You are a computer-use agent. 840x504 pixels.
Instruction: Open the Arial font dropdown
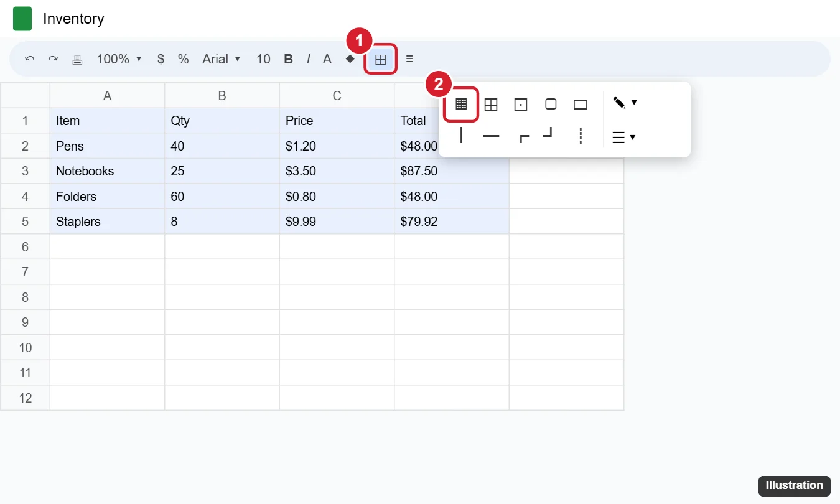(x=222, y=59)
